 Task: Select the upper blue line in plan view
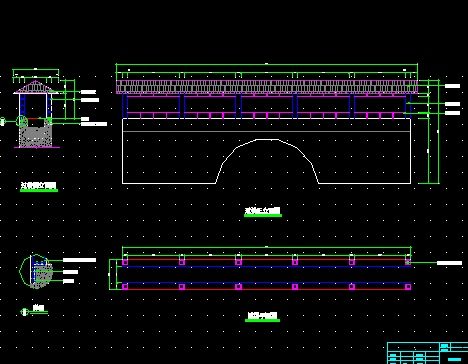(266, 266)
